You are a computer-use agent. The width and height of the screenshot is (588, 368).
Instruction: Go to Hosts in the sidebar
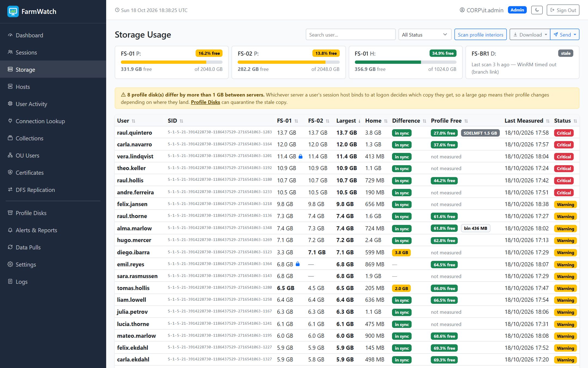click(53, 87)
